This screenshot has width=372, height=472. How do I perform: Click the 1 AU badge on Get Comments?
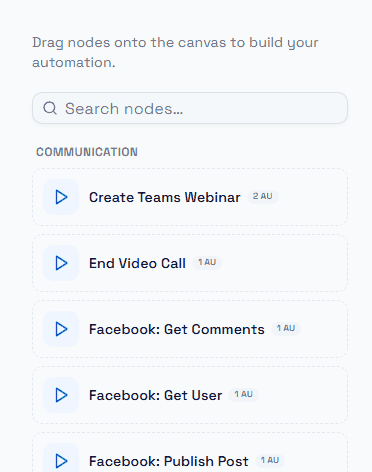(286, 328)
